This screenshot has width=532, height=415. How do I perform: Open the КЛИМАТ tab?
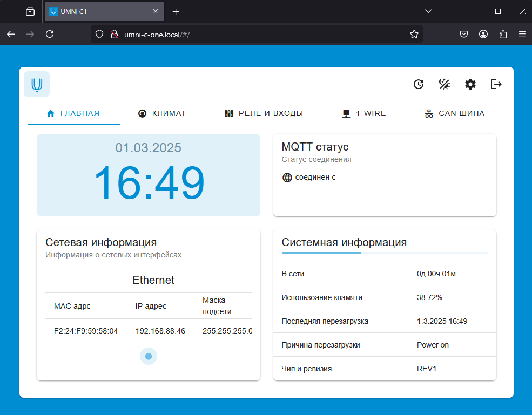[162, 113]
